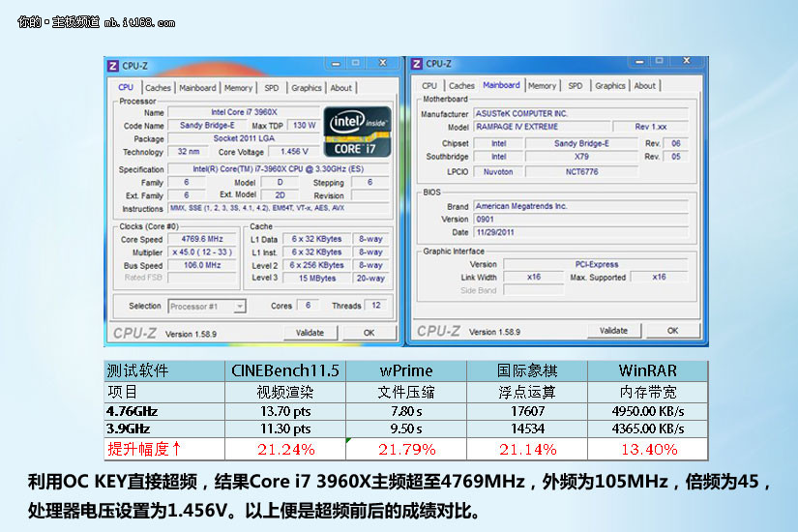Click the Core Voltage value '1.456 V'

click(295, 152)
